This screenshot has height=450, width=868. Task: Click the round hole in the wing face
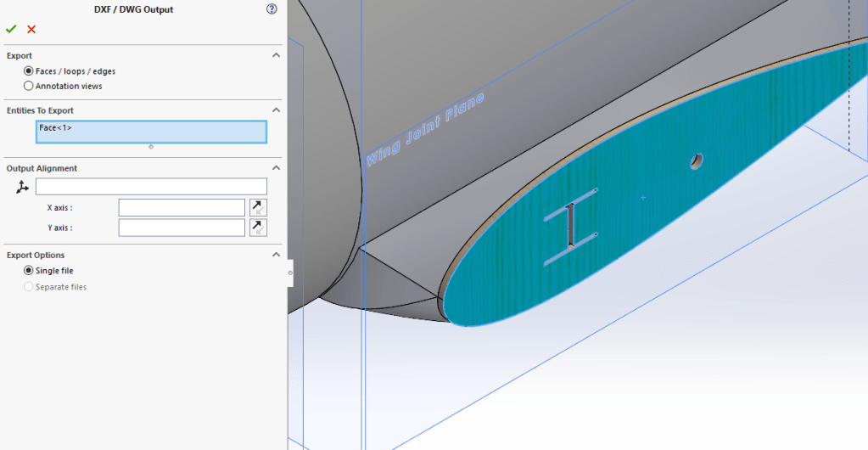click(697, 160)
